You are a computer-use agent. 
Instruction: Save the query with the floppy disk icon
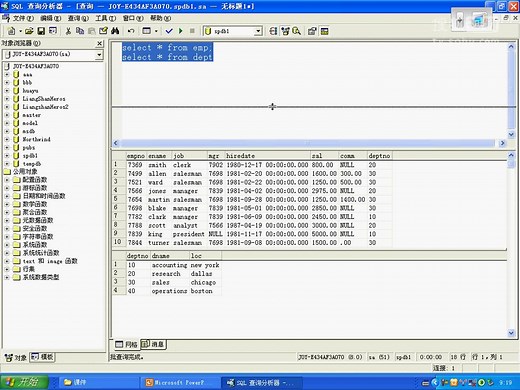[41, 31]
